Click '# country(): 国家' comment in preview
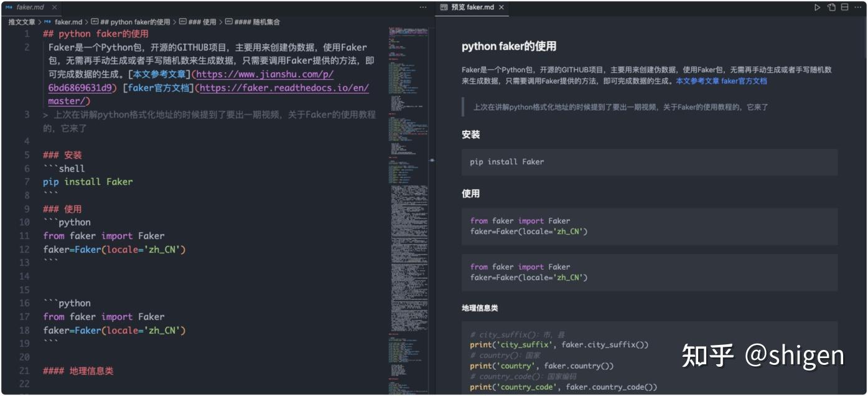 (x=505, y=356)
